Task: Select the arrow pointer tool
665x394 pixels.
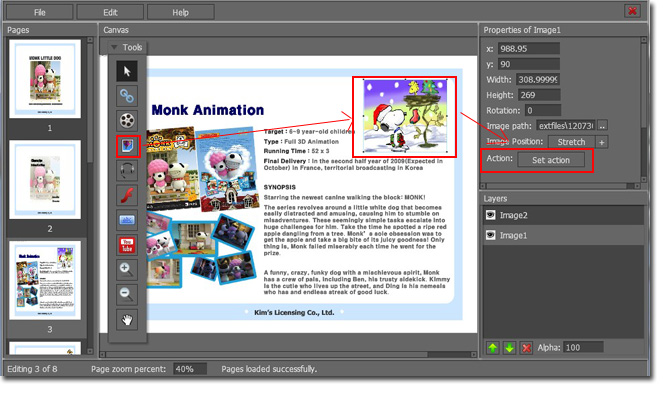Action: 127,71
